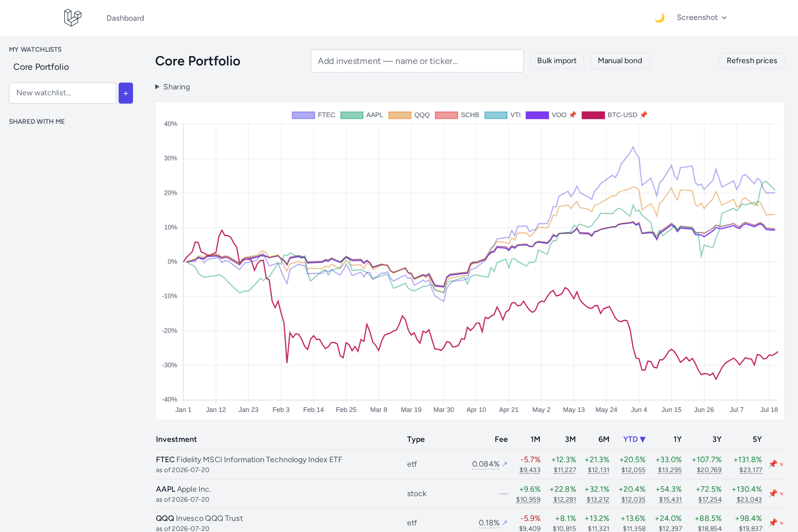798x532 pixels.
Task: Pin the QQQ row
Action: click(773, 523)
